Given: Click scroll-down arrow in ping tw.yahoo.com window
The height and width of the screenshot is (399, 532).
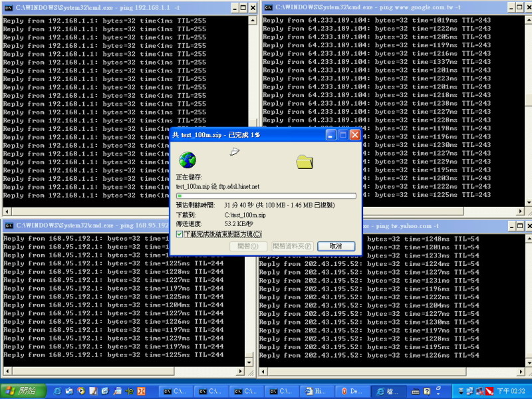Looking at the screenshot, I should click(529, 363).
